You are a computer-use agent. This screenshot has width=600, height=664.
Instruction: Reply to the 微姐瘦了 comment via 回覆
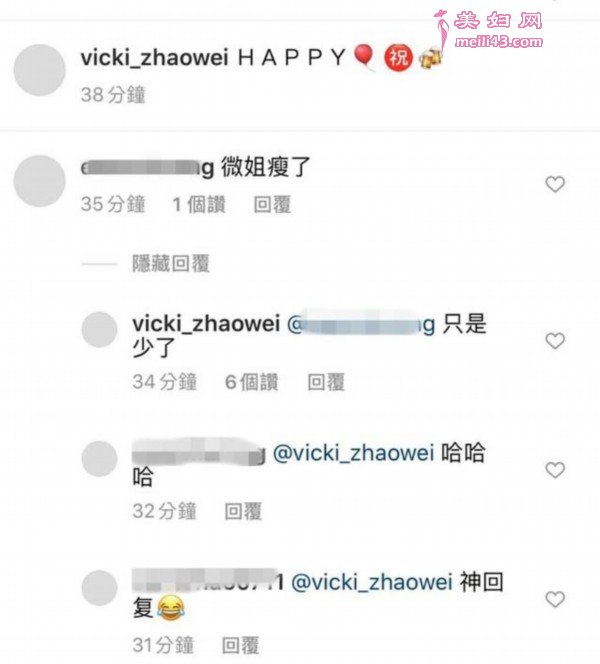[272, 205]
